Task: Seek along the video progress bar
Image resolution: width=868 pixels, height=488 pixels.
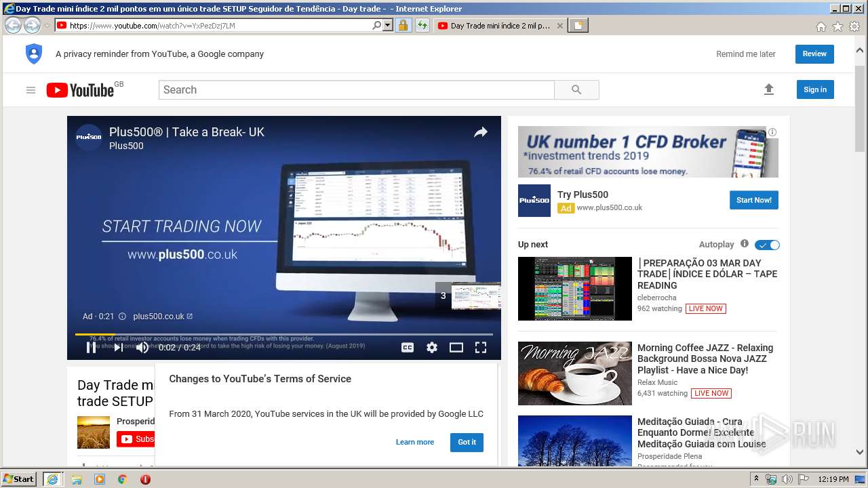Action: [x=284, y=334]
